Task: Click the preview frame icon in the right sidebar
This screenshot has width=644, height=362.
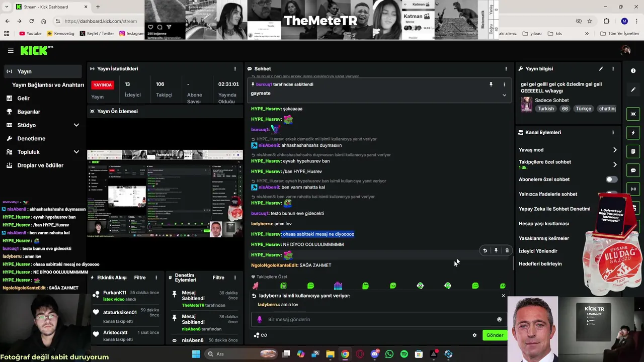Action: (633, 114)
